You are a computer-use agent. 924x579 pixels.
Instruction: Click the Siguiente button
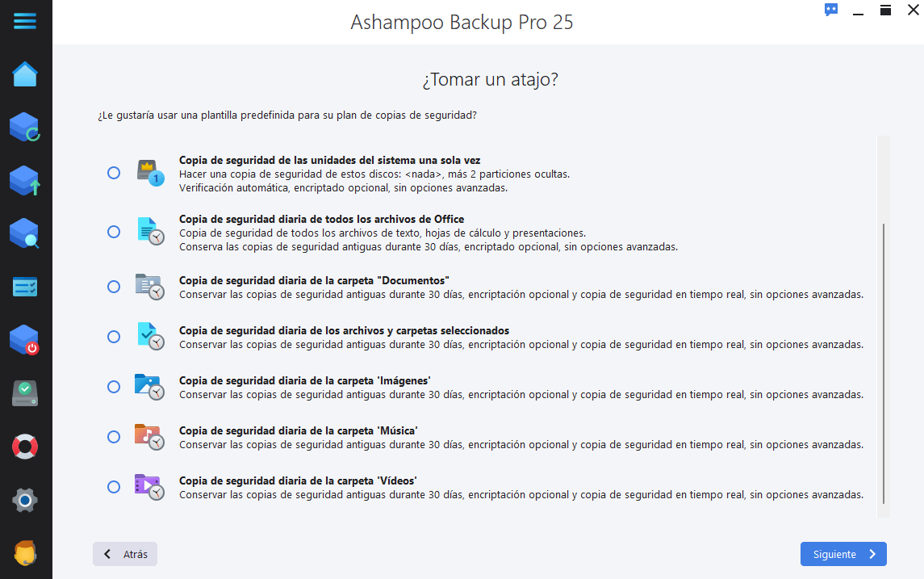[x=843, y=554]
